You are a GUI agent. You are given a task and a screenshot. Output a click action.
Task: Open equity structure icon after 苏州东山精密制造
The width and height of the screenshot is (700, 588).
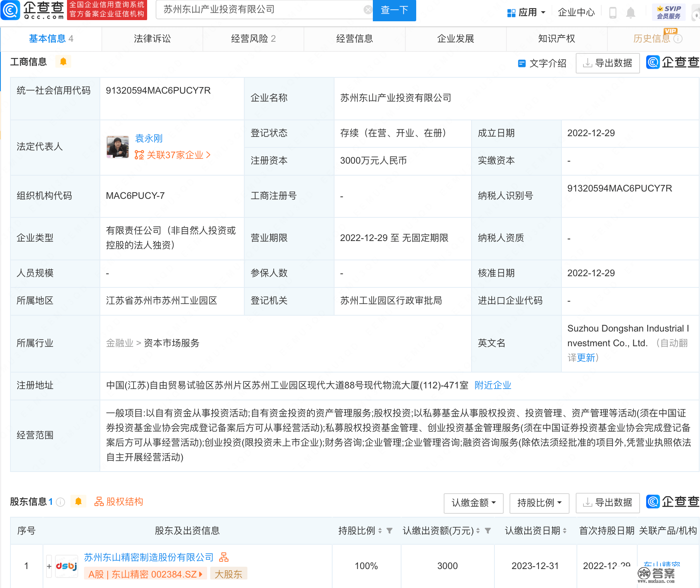pyautogui.click(x=224, y=557)
